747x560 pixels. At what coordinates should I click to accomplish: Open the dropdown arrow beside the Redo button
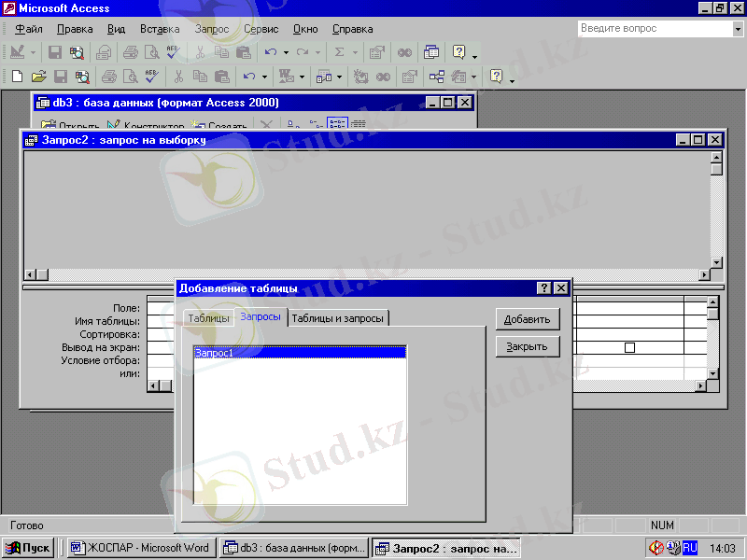coord(319,53)
